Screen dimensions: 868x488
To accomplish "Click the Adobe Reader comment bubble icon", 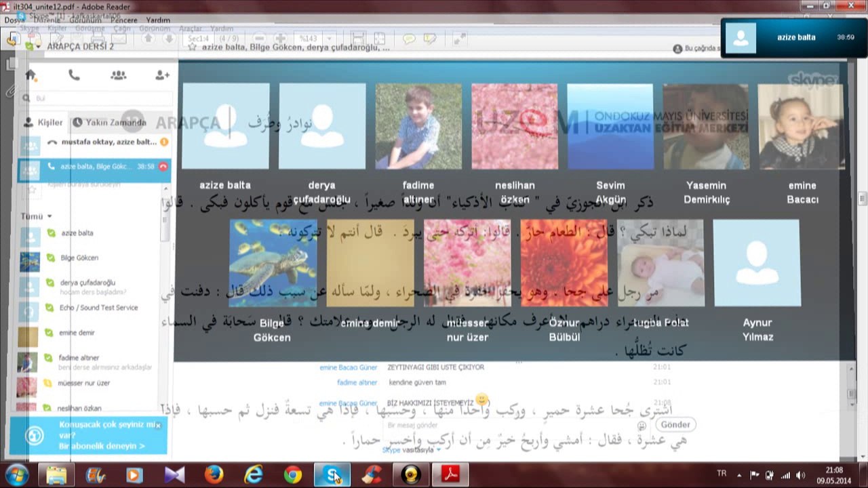I will (x=408, y=39).
